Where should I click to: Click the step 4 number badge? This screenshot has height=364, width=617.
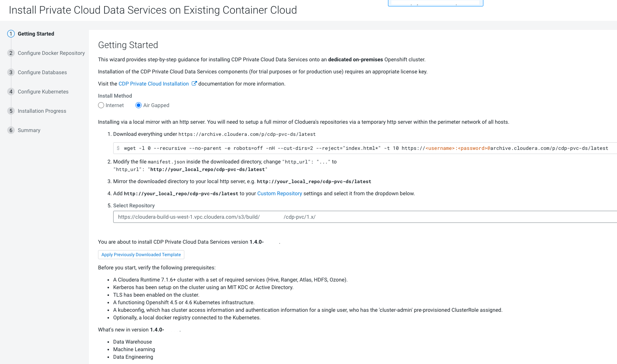(x=11, y=92)
